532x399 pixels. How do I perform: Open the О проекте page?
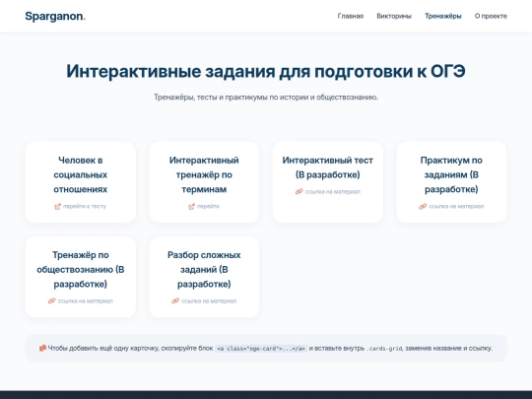click(x=491, y=16)
